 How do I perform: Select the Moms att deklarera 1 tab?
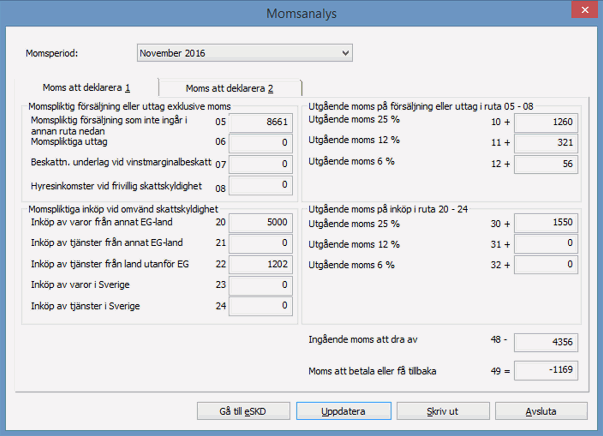pos(91,88)
